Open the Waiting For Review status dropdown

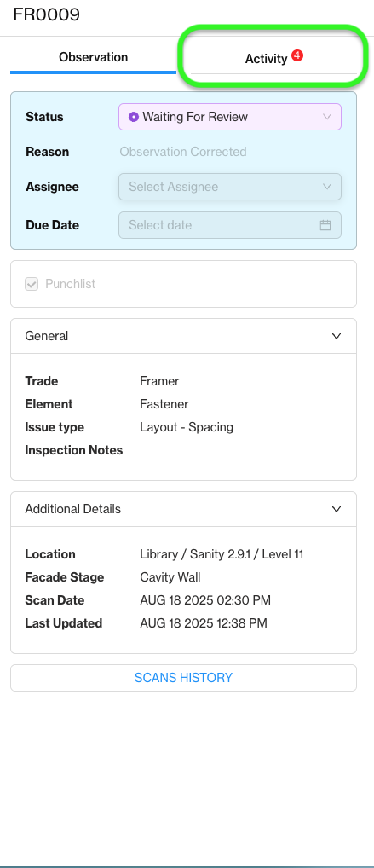pos(230,117)
